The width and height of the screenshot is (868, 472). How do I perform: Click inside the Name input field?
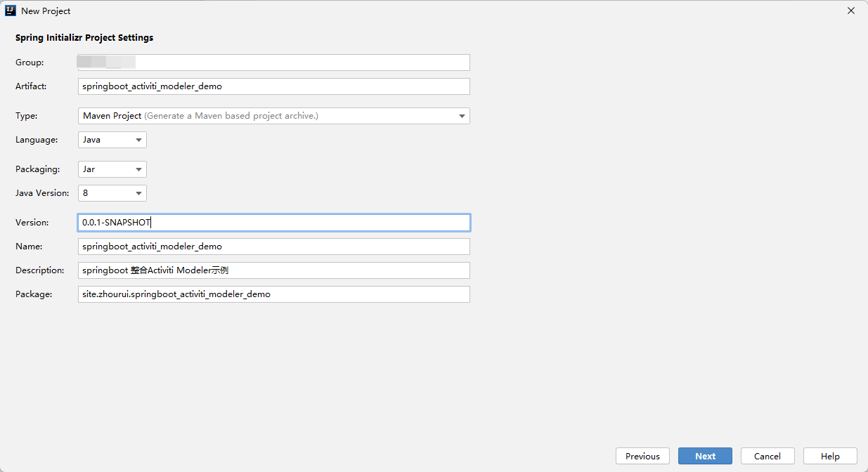(273, 246)
